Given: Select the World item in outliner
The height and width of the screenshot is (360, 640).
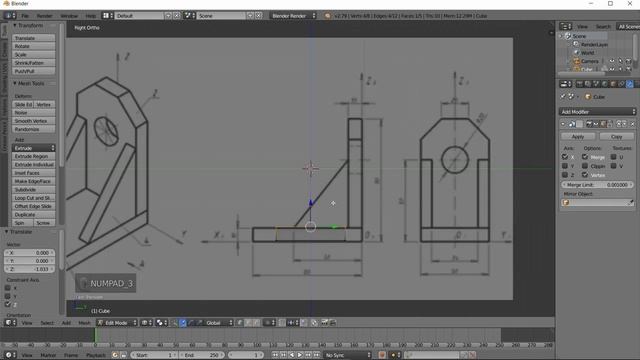Looking at the screenshot, I should pos(587,53).
